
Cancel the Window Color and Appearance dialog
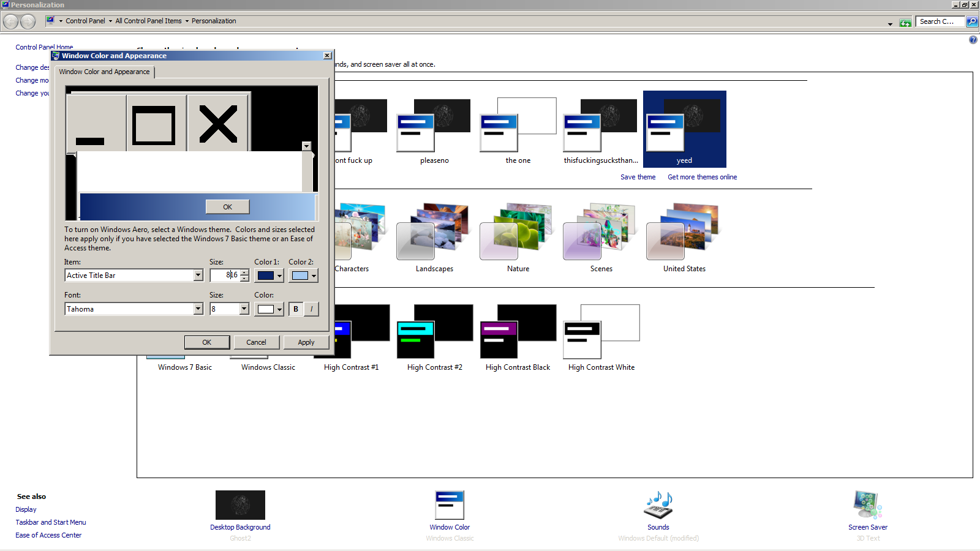(x=256, y=342)
